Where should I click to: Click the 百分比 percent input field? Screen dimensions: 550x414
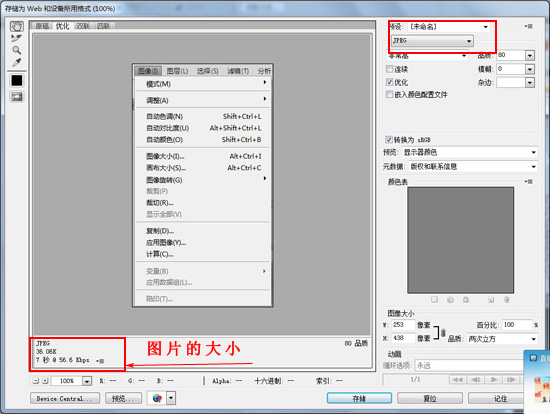[x=517, y=325]
